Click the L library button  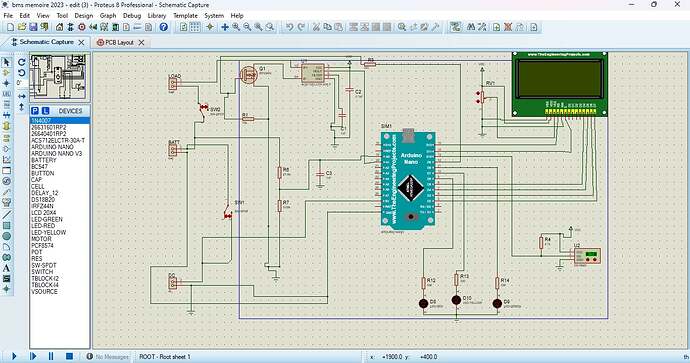point(45,111)
